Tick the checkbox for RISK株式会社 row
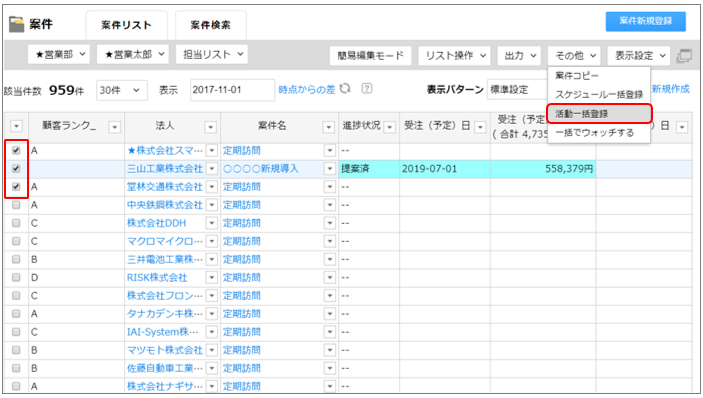The width and height of the screenshot is (703, 398). coord(16,277)
